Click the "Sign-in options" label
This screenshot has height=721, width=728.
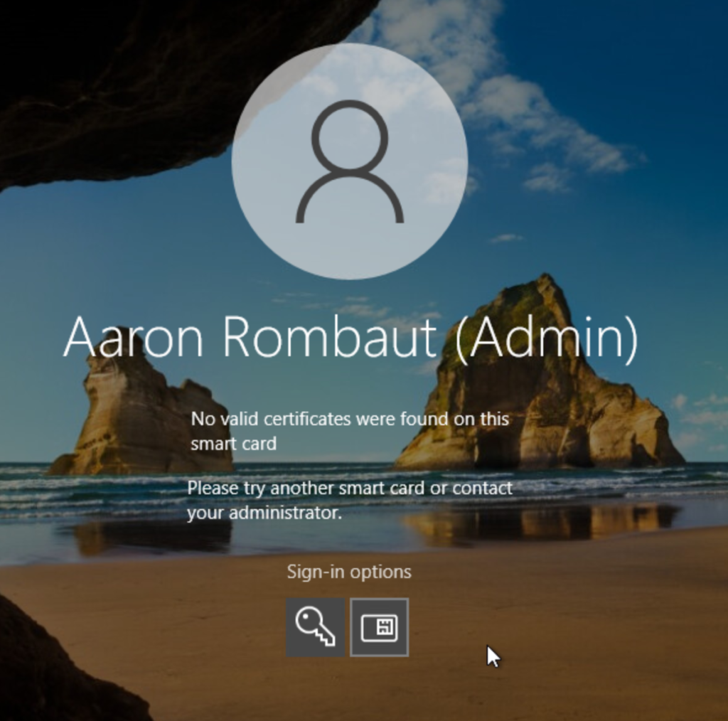349,572
